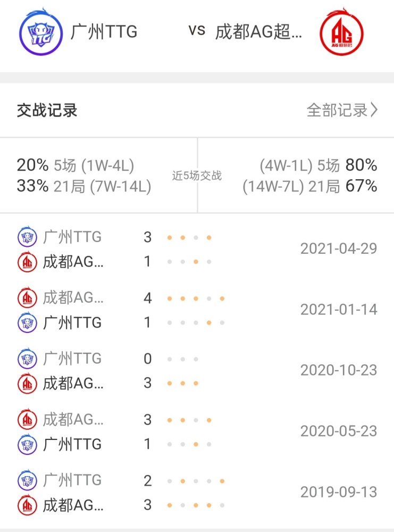Tap TTG logo in the 2019-09-13 match
The height and width of the screenshot is (532, 394).
(27, 480)
